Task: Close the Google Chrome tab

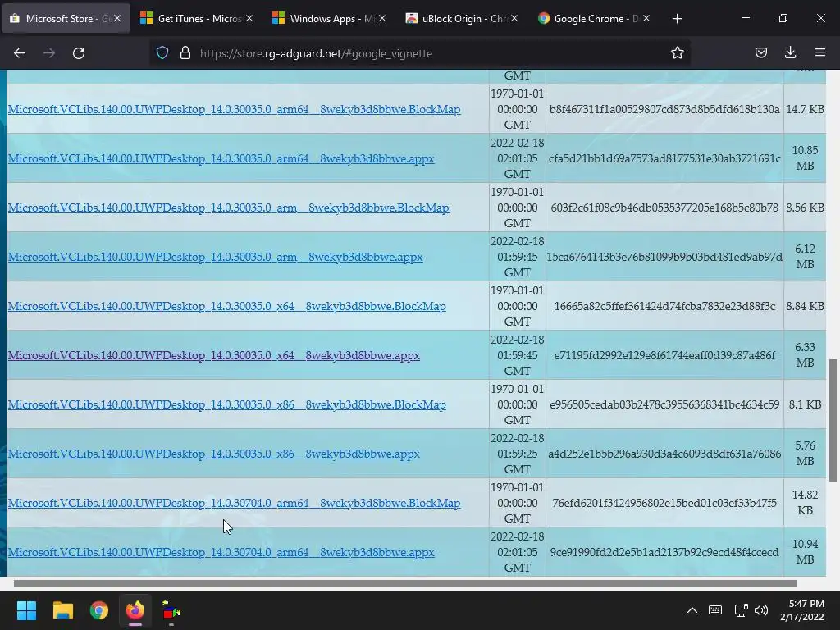Action: tap(646, 18)
